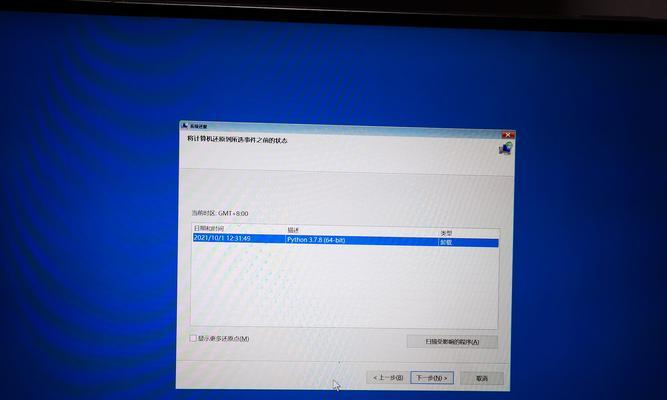Viewport: 667px width, 400px height.
Task: Select the 2021/10/1 12:31:49 restore point date
Action: pos(222,240)
